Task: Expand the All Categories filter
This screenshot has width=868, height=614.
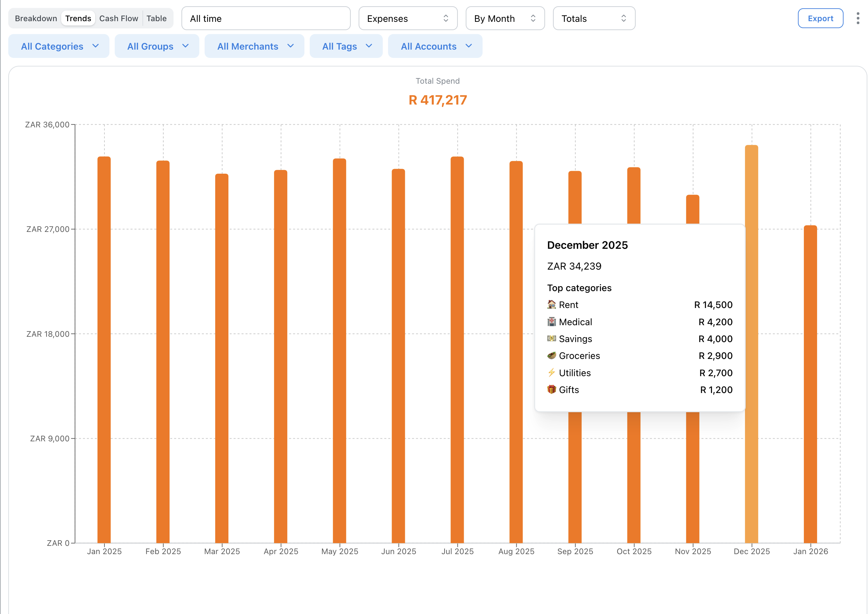Action: (59, 46)
